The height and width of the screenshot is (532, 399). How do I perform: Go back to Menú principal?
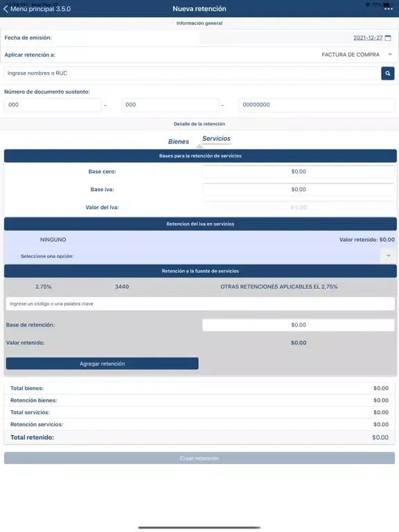tap(37, 9)
